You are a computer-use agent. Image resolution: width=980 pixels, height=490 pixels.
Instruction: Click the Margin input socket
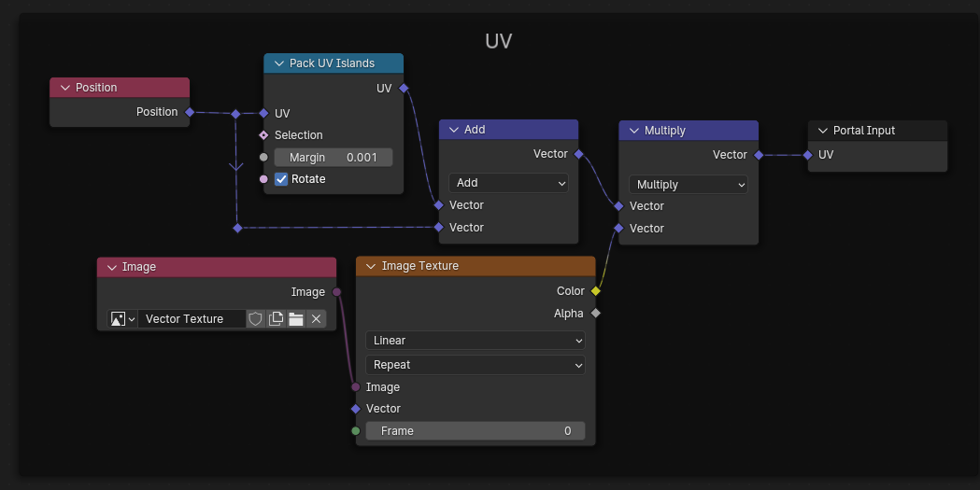(x=263, y=158)
